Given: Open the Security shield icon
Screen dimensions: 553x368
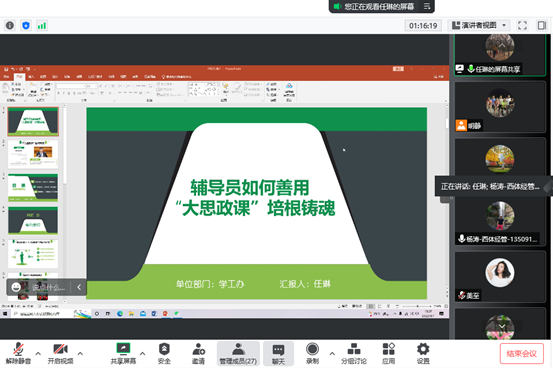Looking at the screenshot, I should pos(164,349).
